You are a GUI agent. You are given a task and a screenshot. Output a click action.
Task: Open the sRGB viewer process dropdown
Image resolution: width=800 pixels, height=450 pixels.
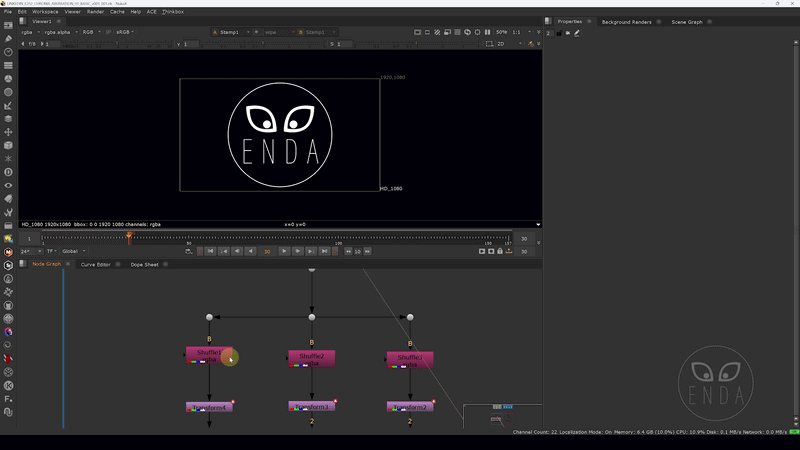point(125,32)
